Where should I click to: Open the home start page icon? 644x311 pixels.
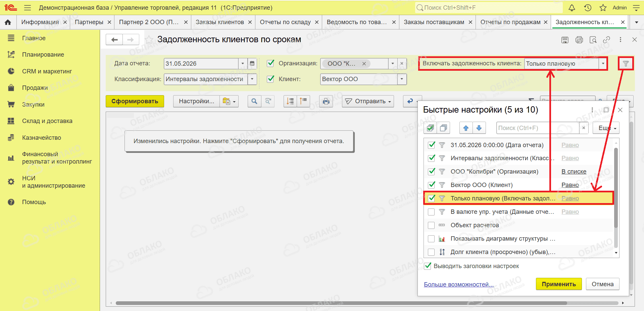tap(8, 22)
